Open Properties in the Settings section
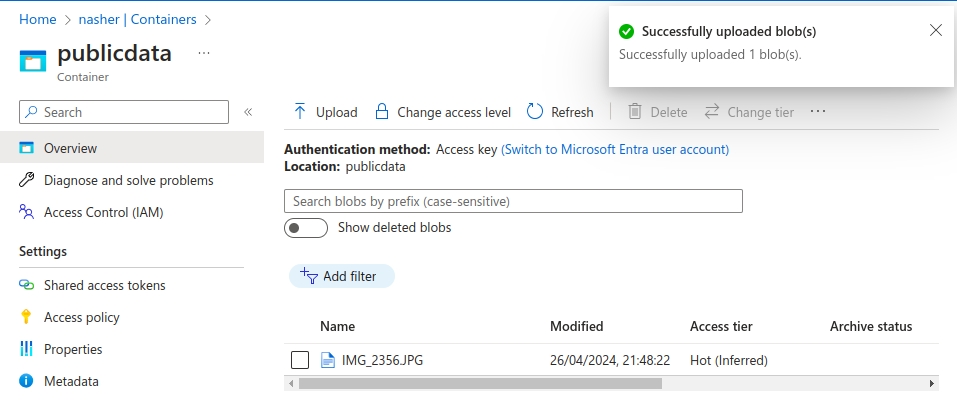This screenshot has height=406, width=957. point(73,349)
